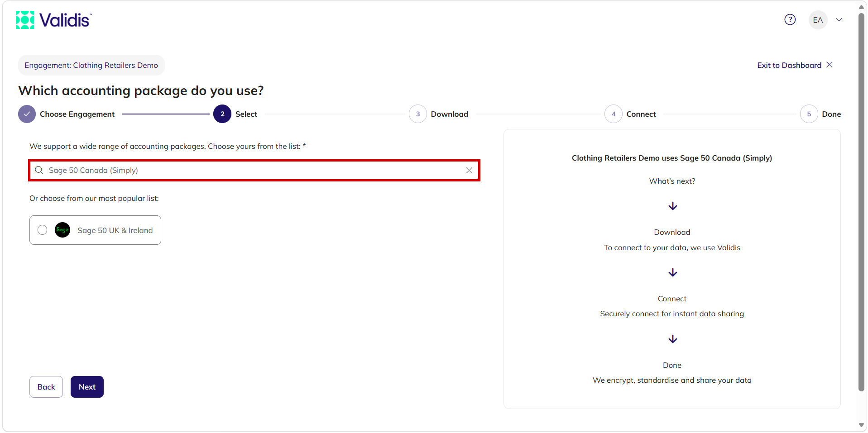Click the Sage 50 UK & Ireland label
Image resolution: width=868 pixels, height=433 pixels.
pos(115,230)
